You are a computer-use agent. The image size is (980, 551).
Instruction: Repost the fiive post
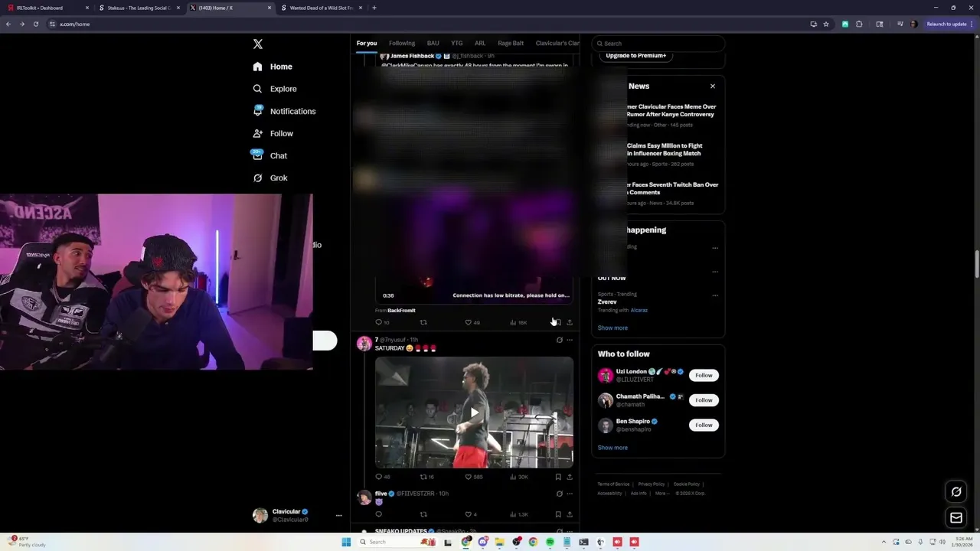coord(423,514)
